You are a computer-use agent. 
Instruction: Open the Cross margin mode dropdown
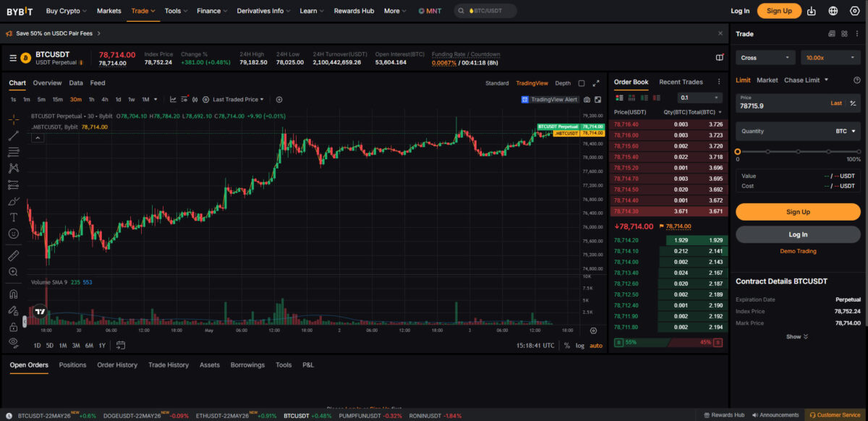point(766,57)
